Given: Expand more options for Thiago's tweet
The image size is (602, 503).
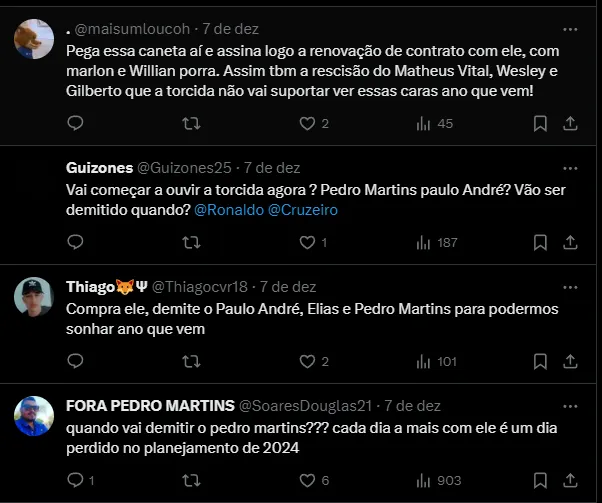Looking at the screenshot, I should [x=570, y=286].
